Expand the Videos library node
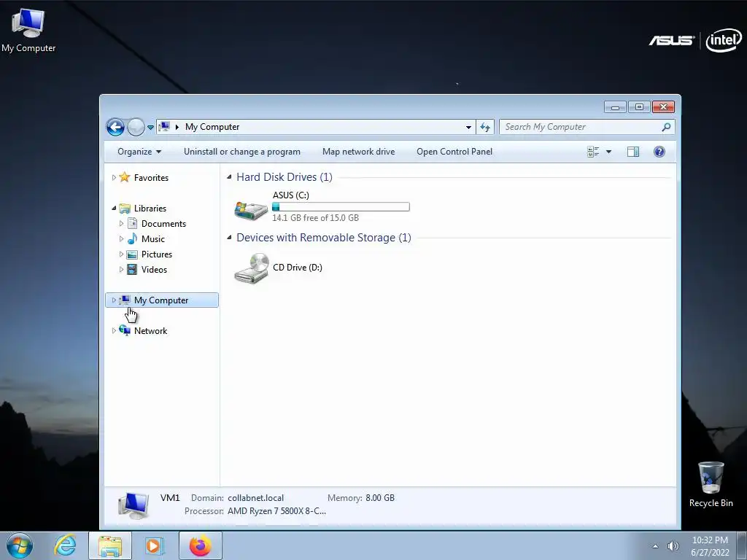747x560 pixels. 122,269
